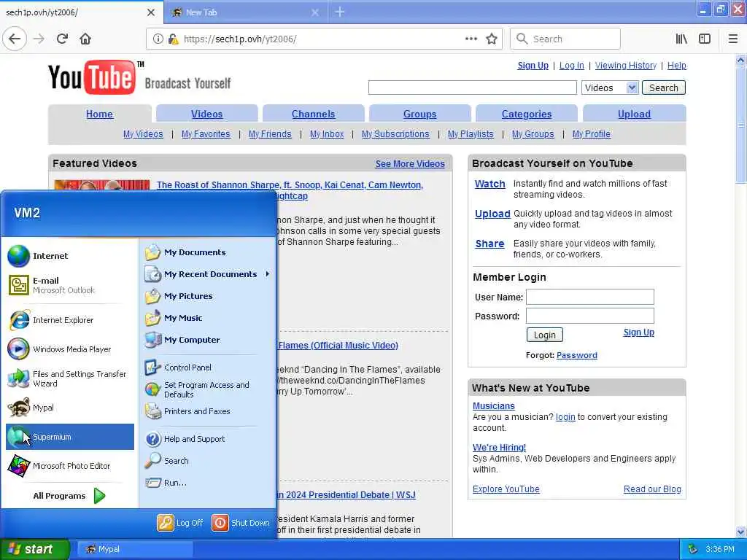Click the Mypal taskbar button

click(135, 550)
